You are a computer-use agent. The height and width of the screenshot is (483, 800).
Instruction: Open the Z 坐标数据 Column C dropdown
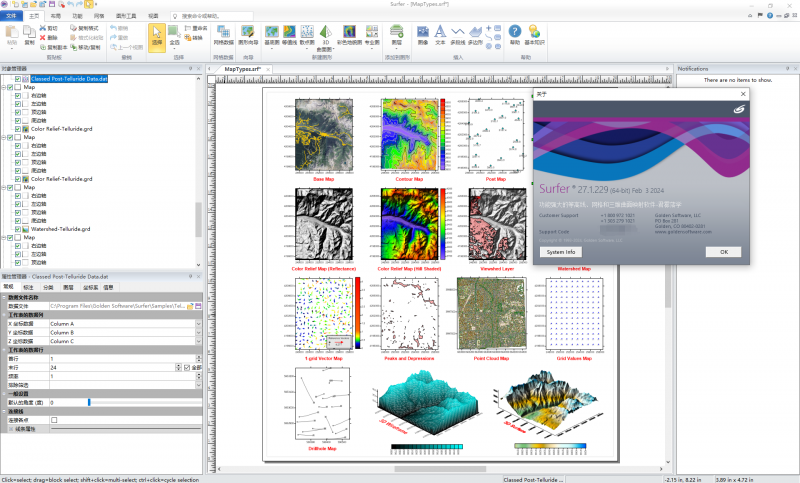[199, 341]
